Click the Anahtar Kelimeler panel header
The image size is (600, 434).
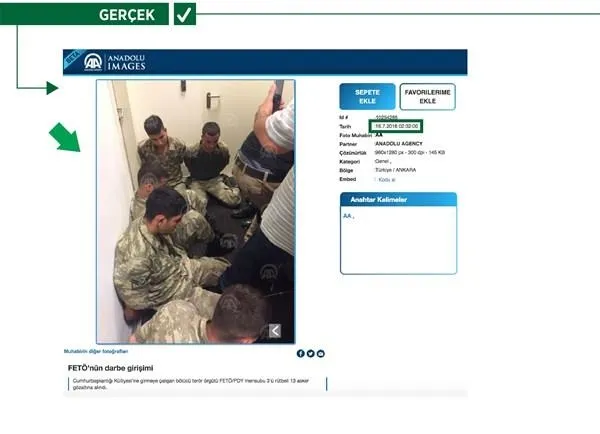pyautogui.click(x=398, y=199)
